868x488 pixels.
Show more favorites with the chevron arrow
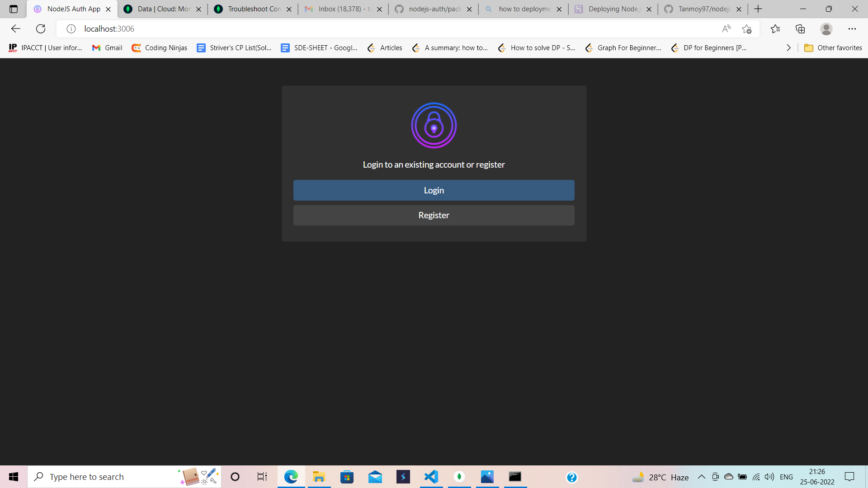(x=789, y=47)
